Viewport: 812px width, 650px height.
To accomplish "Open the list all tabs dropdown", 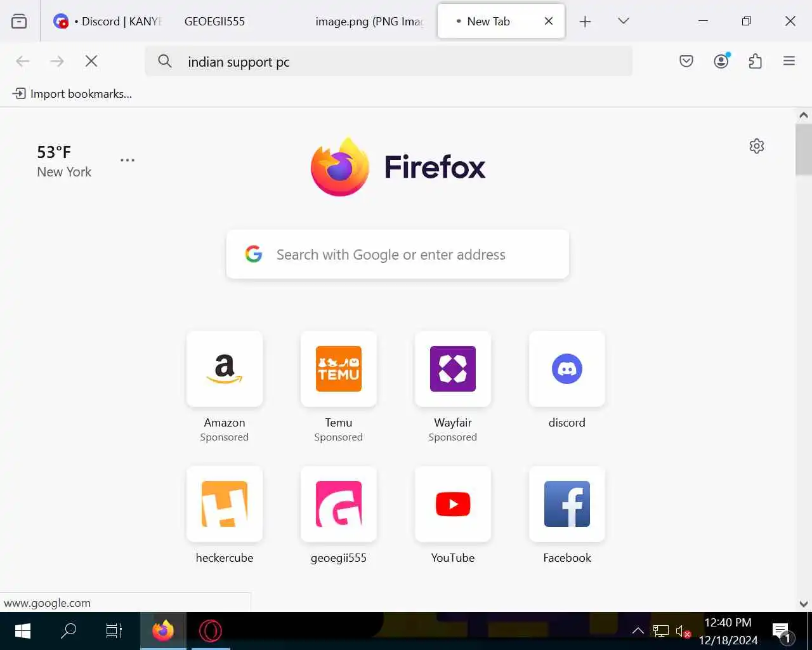I will coord(624,21).
